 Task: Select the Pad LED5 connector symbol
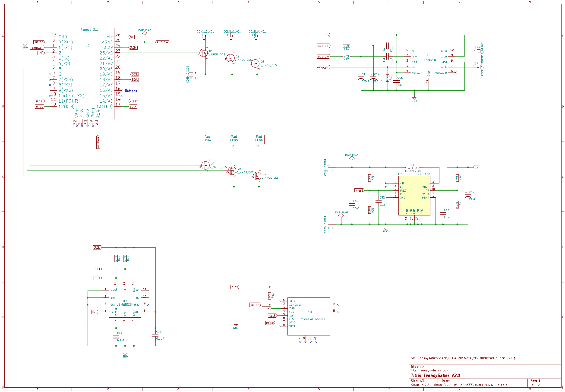coord(234,139)
